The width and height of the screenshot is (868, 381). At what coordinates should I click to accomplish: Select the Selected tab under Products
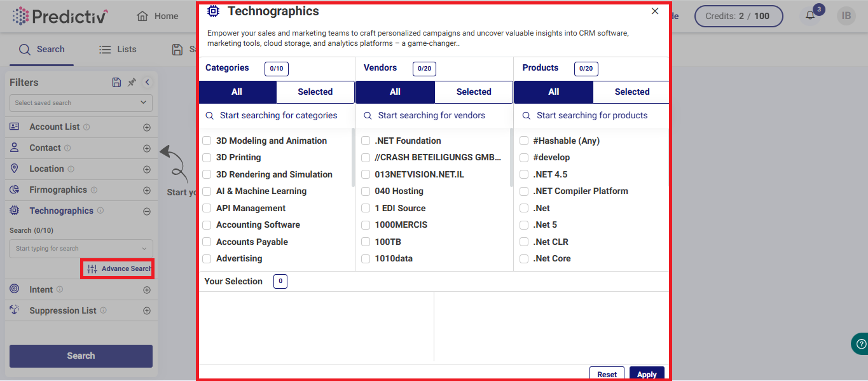pyautogui.click(x=632, y=92)
